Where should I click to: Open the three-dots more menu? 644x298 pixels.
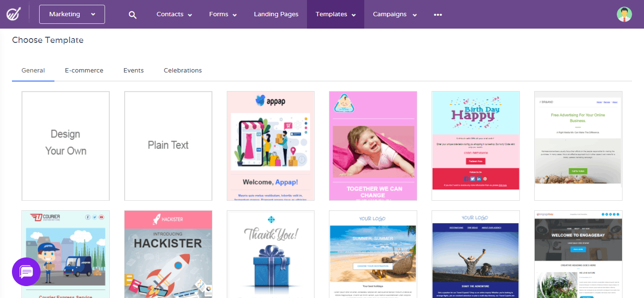(x=438, y=14)
